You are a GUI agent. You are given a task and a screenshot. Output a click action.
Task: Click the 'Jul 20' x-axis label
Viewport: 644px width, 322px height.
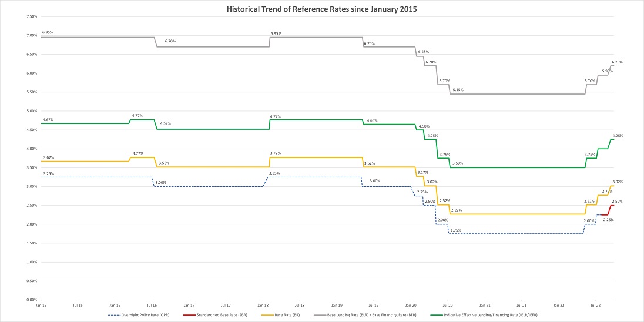pos(447,306)
